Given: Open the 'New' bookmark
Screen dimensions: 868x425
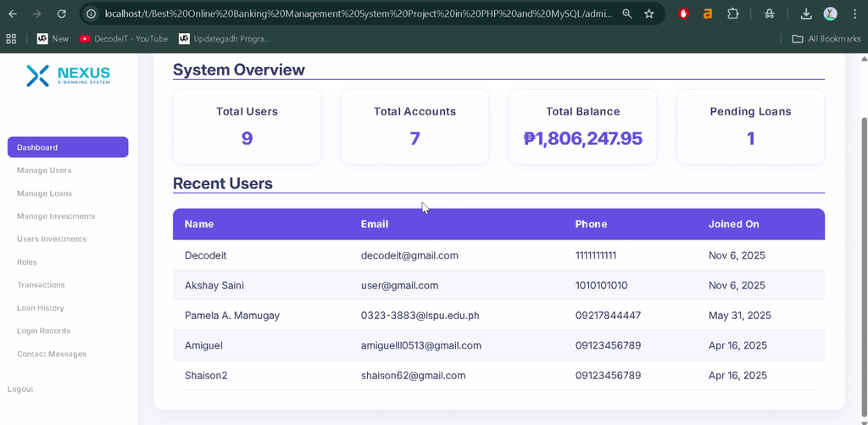Looking at the screenshot, I should (53, 38).
